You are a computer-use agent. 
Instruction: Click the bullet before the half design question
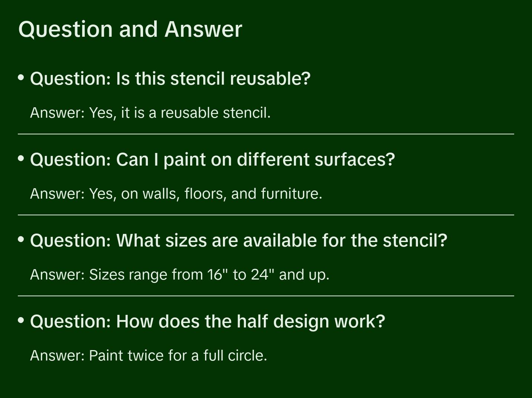coord(21,320)
